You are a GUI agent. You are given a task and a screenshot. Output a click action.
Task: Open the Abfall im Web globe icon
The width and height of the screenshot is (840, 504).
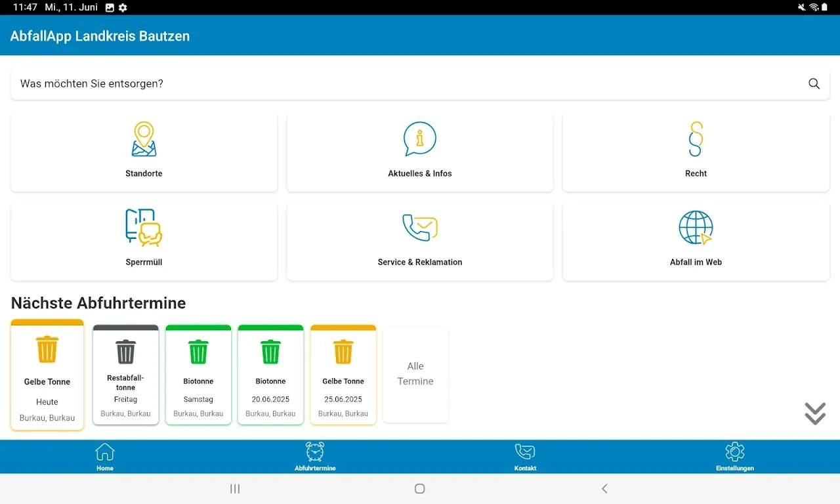(696, 227)
